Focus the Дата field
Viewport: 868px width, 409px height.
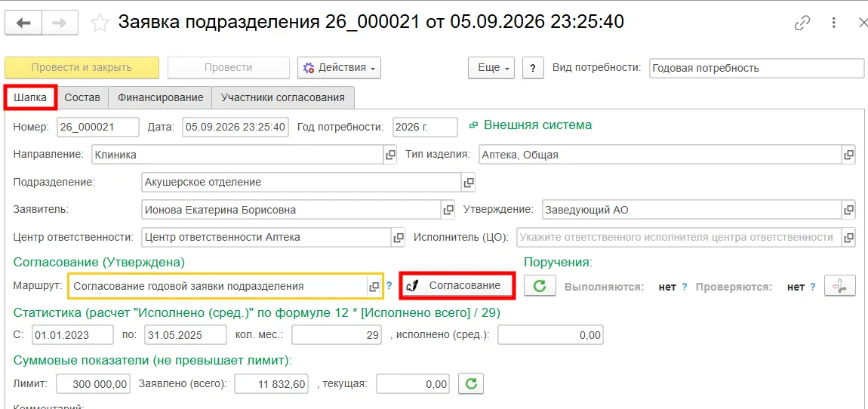[x=235, y=127]
